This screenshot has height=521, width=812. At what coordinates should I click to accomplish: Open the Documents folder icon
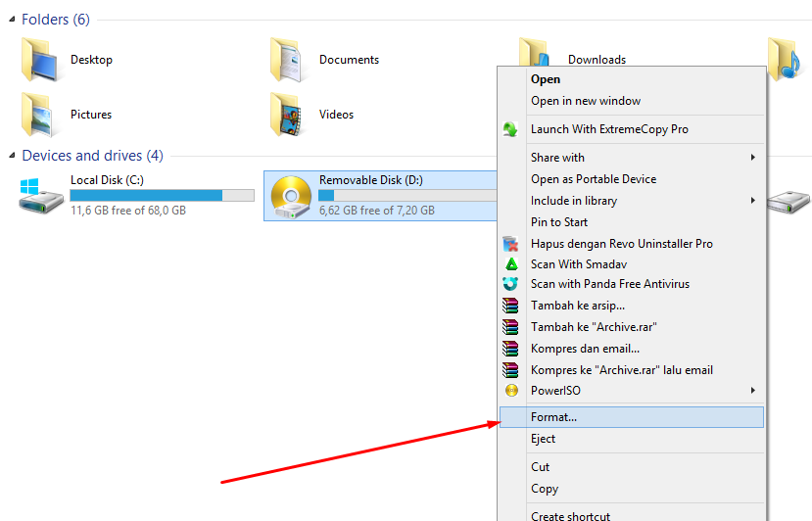(287, 60)
